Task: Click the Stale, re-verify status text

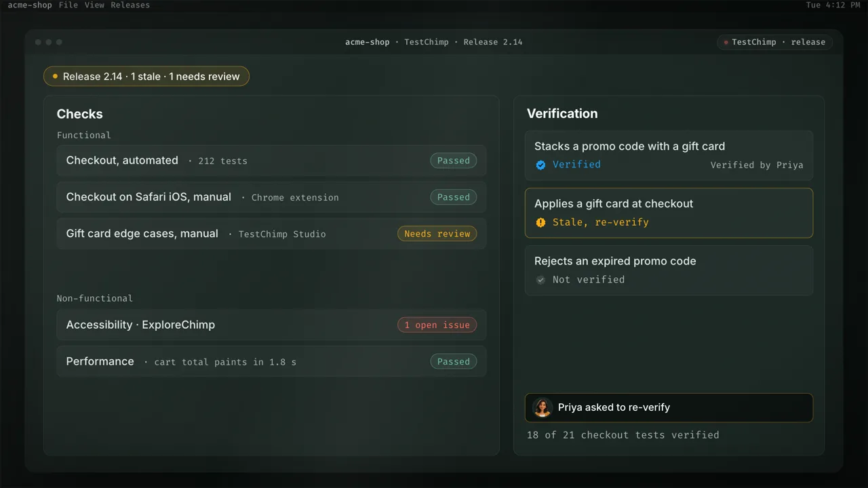Action: pos(601,222)
